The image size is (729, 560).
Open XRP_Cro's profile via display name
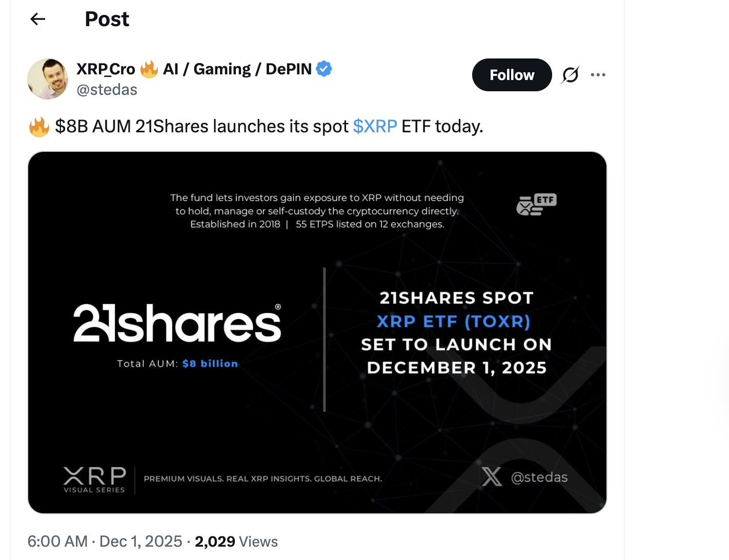(x=106, y=68)
